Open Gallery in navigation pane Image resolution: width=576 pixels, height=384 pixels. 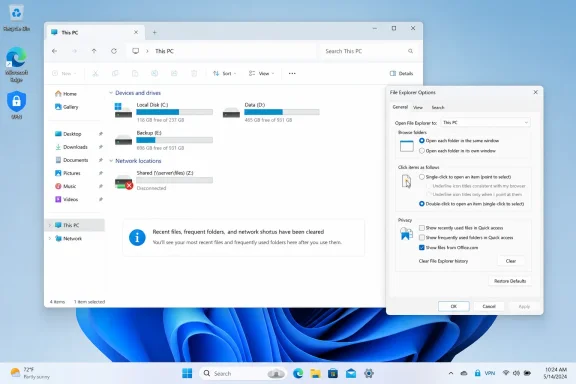coord(67,107)
